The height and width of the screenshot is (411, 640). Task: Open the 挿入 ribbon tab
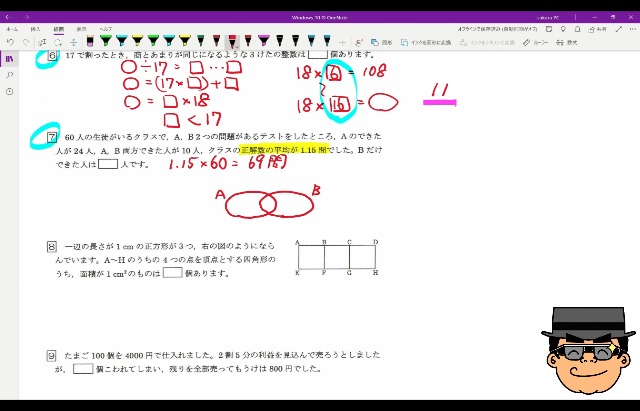(x=35, y=30)
